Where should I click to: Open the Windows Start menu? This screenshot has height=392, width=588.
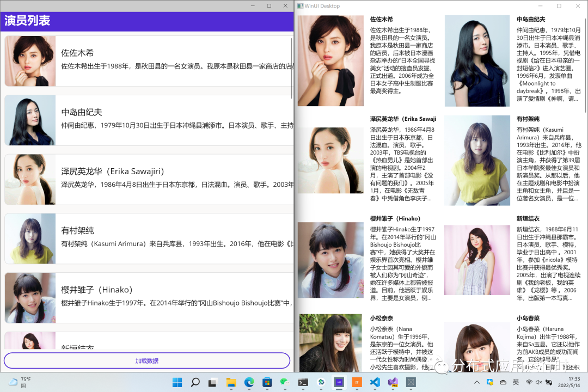(177, 382)
